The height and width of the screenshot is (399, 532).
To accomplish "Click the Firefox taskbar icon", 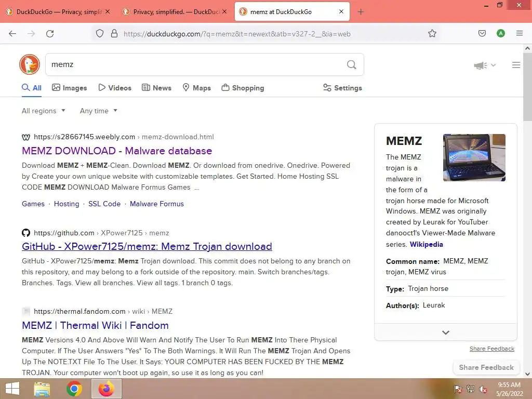I will pos(107,389).
